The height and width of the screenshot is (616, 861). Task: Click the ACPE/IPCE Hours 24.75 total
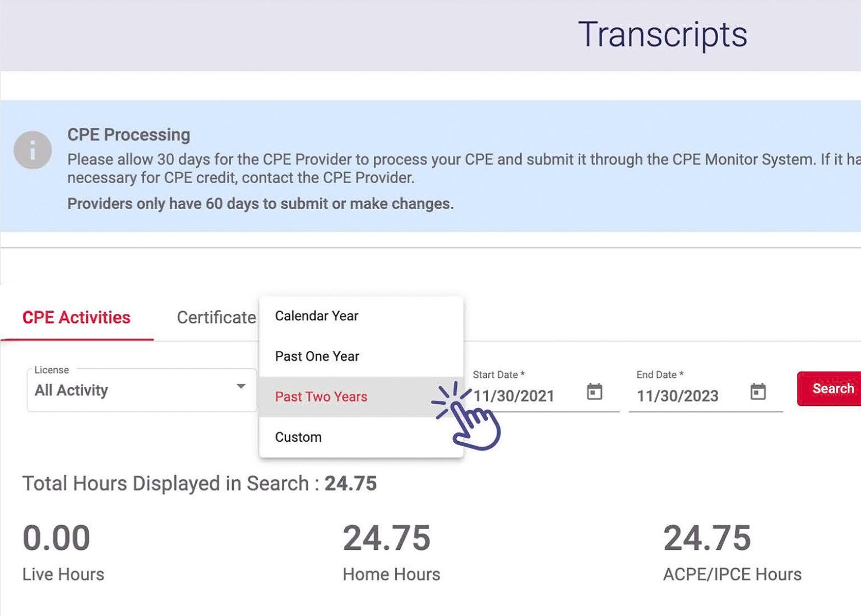point(707,538)
